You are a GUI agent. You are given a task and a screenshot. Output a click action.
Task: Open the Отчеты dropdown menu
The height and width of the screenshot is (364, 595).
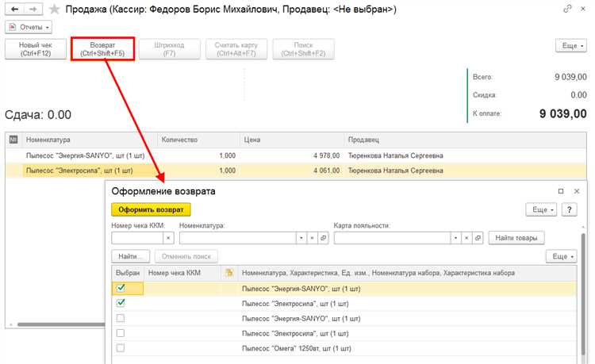pyautogui.click(x=29, y=27)
